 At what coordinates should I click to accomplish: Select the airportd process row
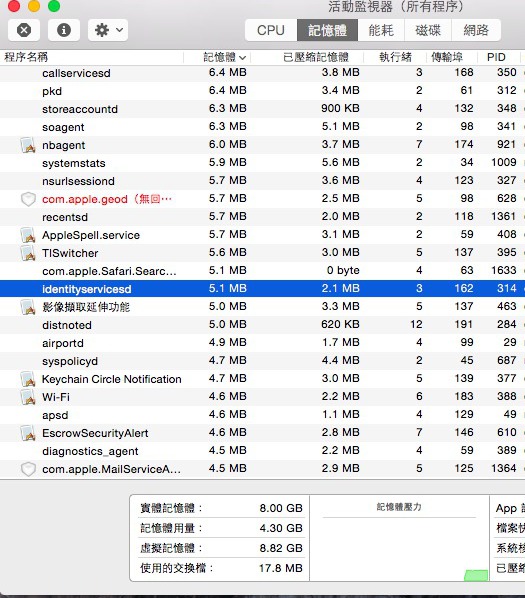262,342
